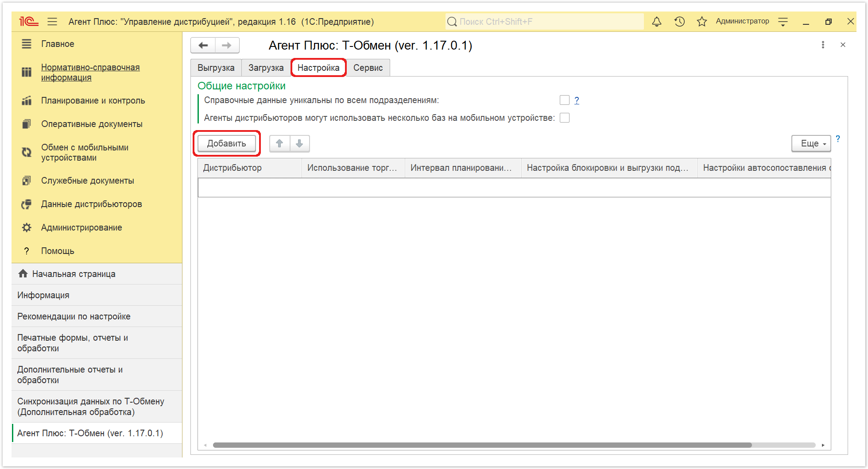
Task: Select the empty first table row
Action: coord(514,188)
